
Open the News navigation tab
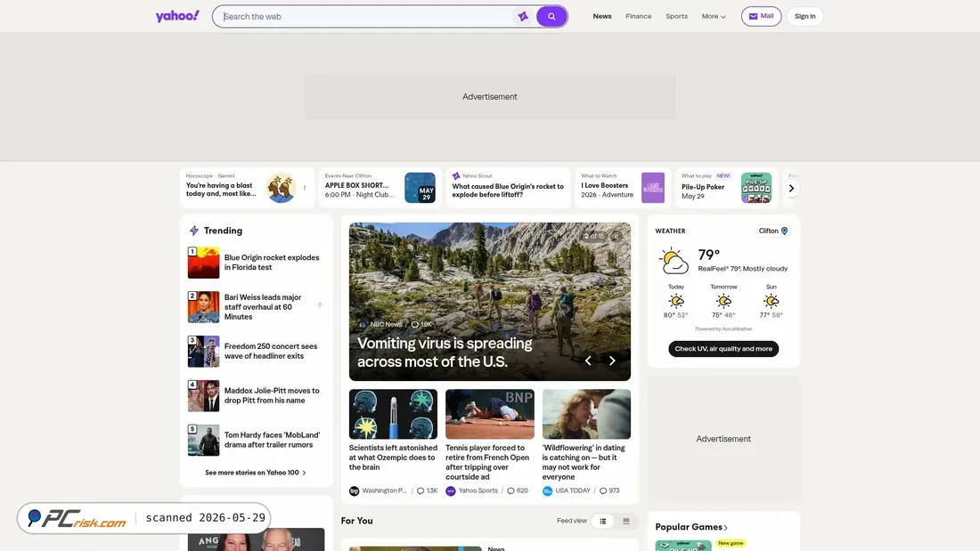[602, 16]
